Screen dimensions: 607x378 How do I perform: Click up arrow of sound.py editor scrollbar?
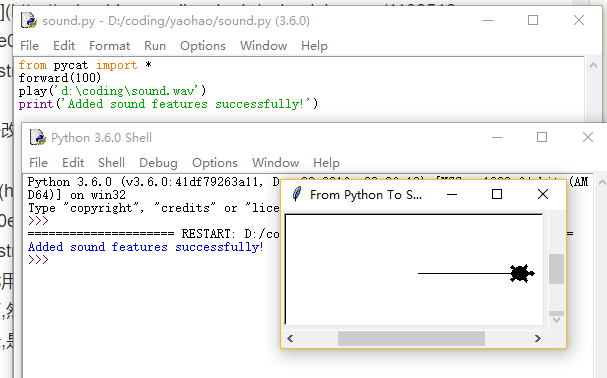pos(593,65)
